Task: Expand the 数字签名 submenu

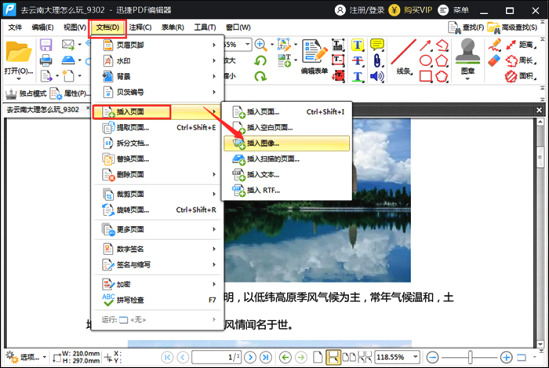Action: tap(158, 249)
